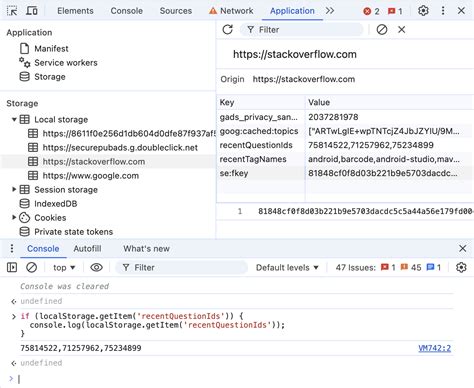
Task: Open console settings gear
Action: (461, 267)
